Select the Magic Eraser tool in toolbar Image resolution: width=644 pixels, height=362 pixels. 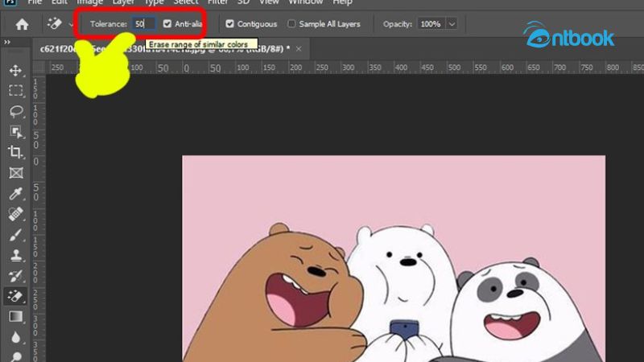pos(15,296)
